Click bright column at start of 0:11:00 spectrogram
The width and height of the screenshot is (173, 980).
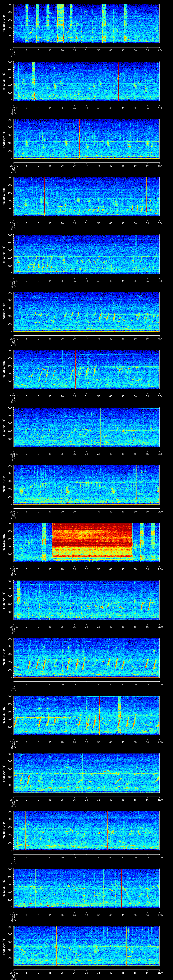[x=18, y=599]
